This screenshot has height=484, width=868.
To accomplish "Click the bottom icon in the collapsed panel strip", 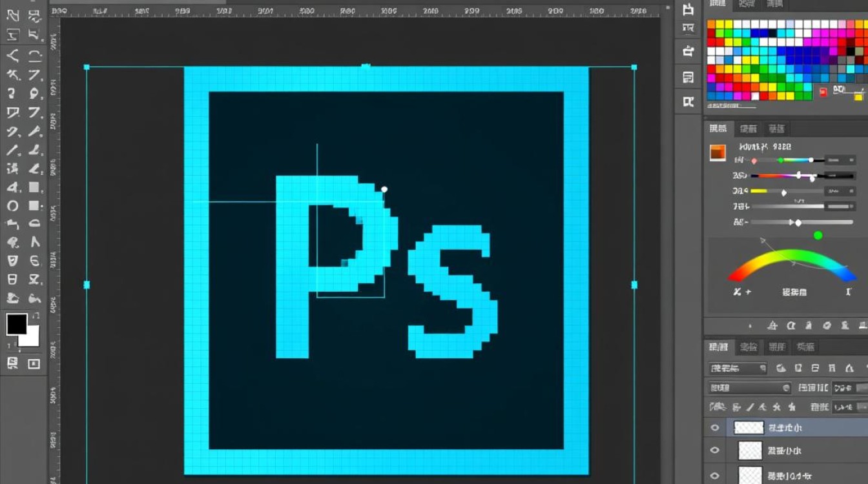I will click(688, 101).
